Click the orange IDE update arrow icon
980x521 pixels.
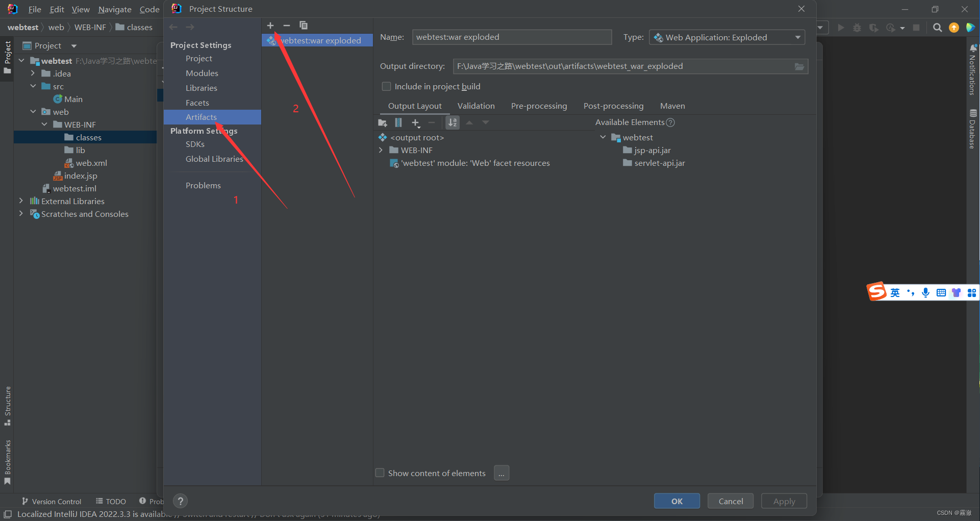pos(954,28)
